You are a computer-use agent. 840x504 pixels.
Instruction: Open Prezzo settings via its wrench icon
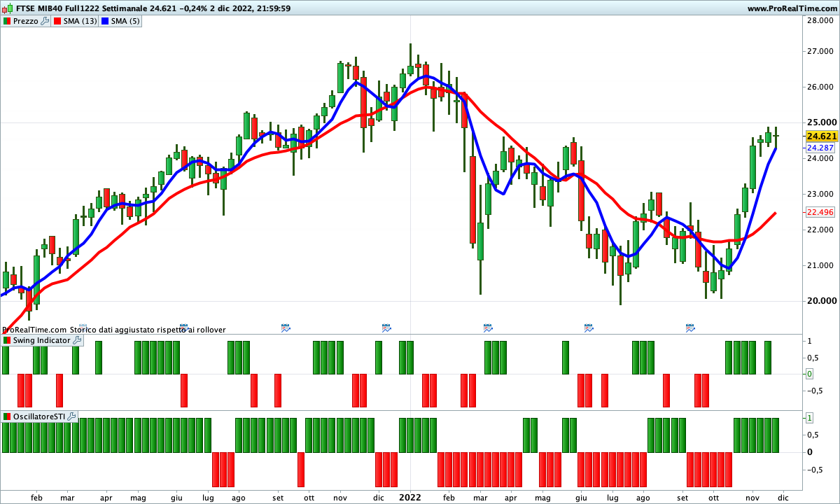45,21
